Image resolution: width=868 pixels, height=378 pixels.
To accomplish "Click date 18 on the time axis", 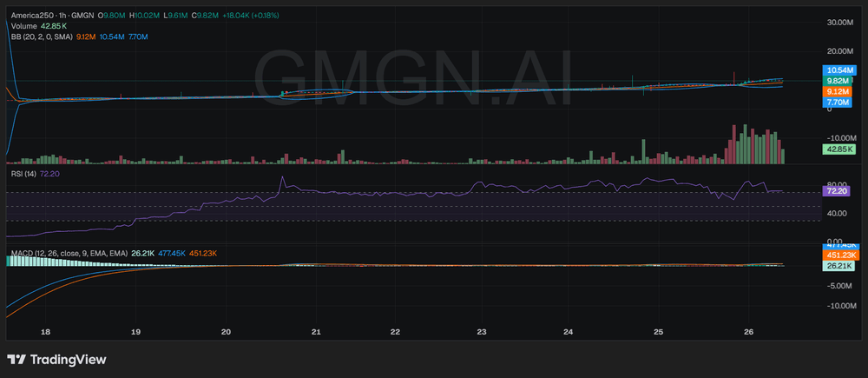I will tap(46, 332).
